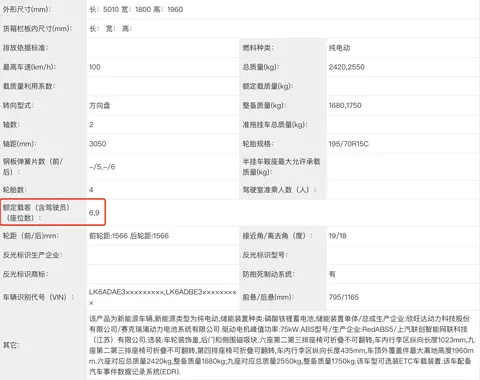This screenshot has width=480, height=380.
Task: Click the 前轮距:1566 后轮距:1566 value
Action: (129, 236)
